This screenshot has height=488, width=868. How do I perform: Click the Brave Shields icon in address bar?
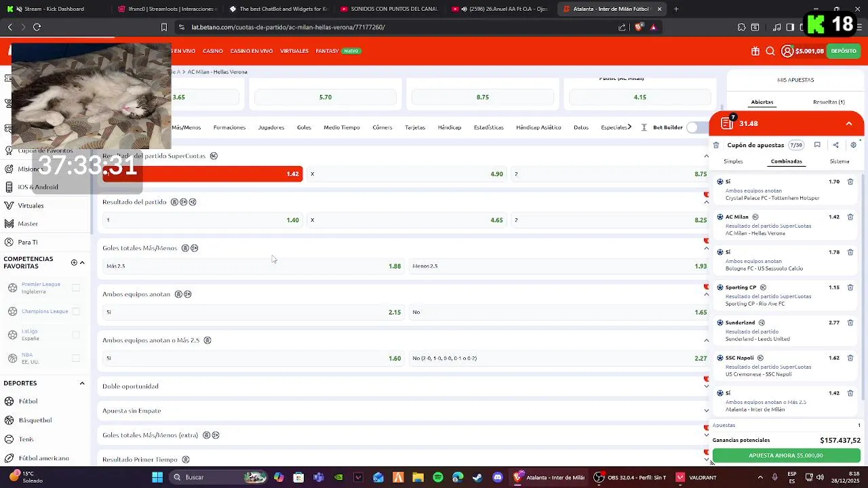[639, 27]
